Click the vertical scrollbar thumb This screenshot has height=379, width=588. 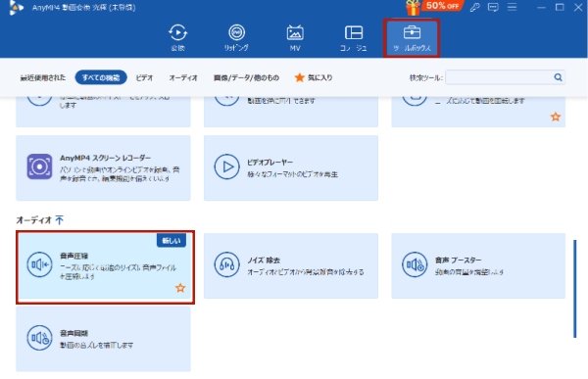click(x=575, y=289)
